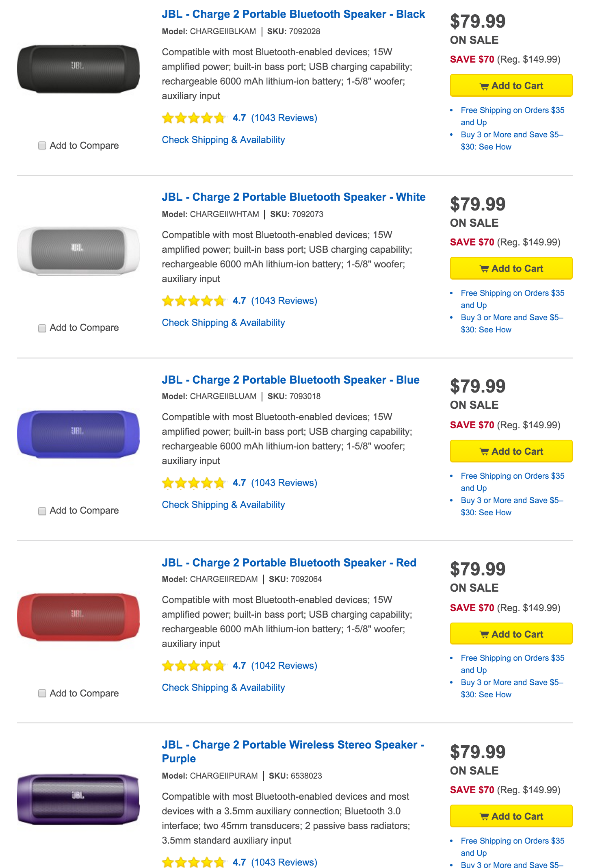Open Buy 3 or More offer for Red speaker
This screenshot has width=589, height=868.
tap(512, 688)
